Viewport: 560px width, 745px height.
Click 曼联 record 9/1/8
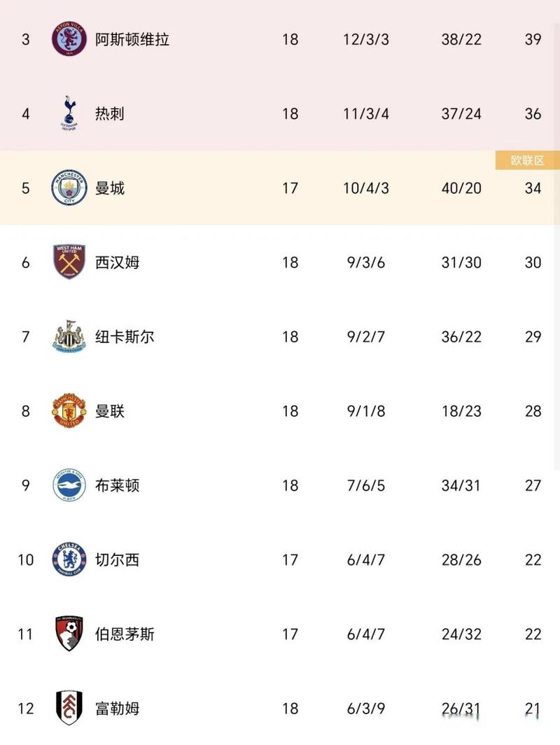(365, 411)
